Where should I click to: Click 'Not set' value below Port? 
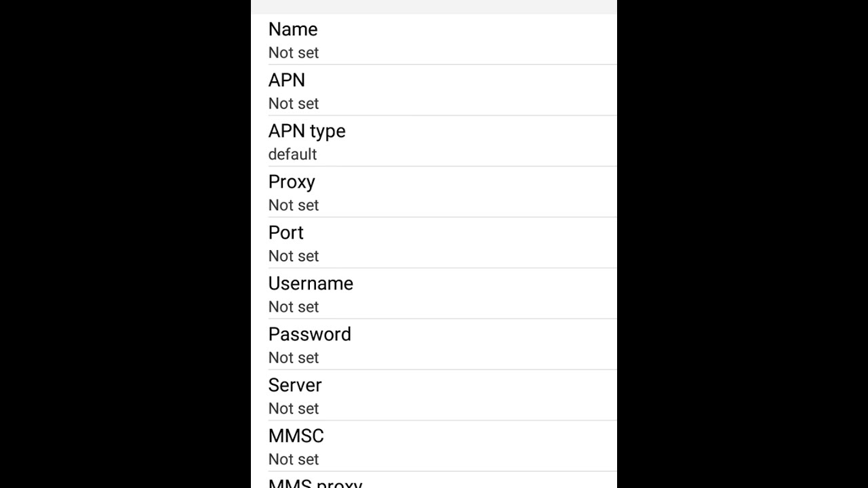point(294,256)
